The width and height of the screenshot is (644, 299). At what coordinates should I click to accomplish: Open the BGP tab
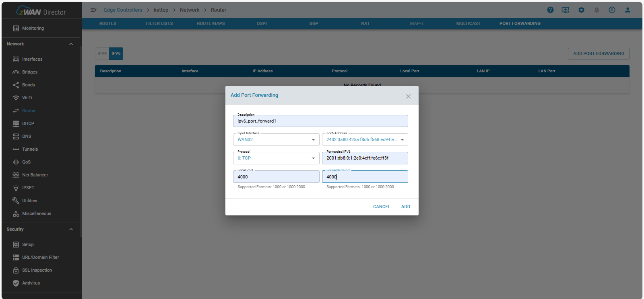click(314, 23)
